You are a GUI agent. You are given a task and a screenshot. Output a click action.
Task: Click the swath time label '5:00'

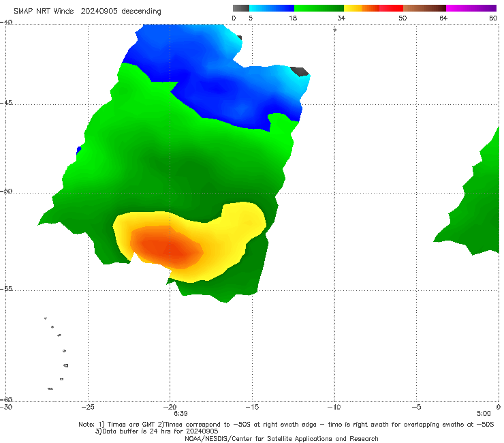coord(484,414)
